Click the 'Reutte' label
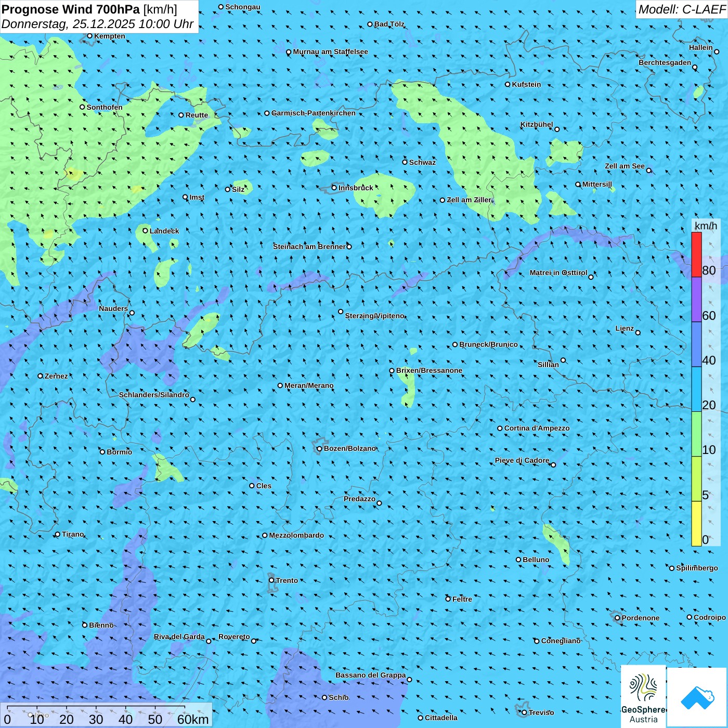The image size is (728, 728). click(197, 115)
